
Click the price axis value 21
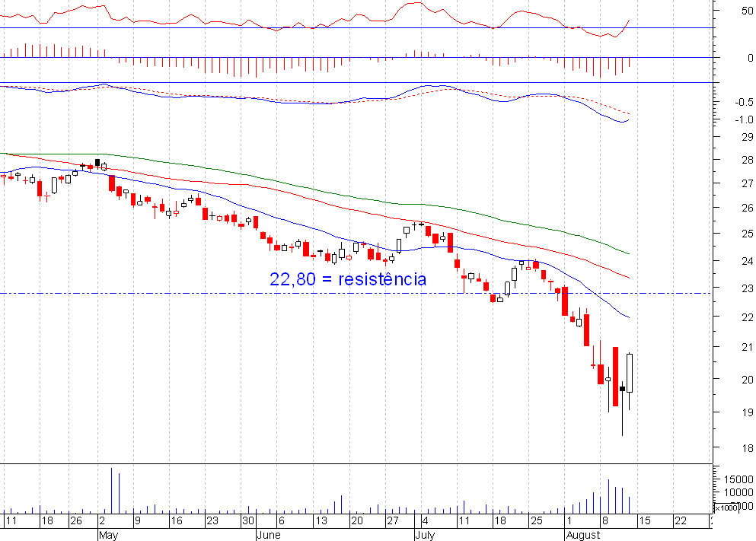748,347
